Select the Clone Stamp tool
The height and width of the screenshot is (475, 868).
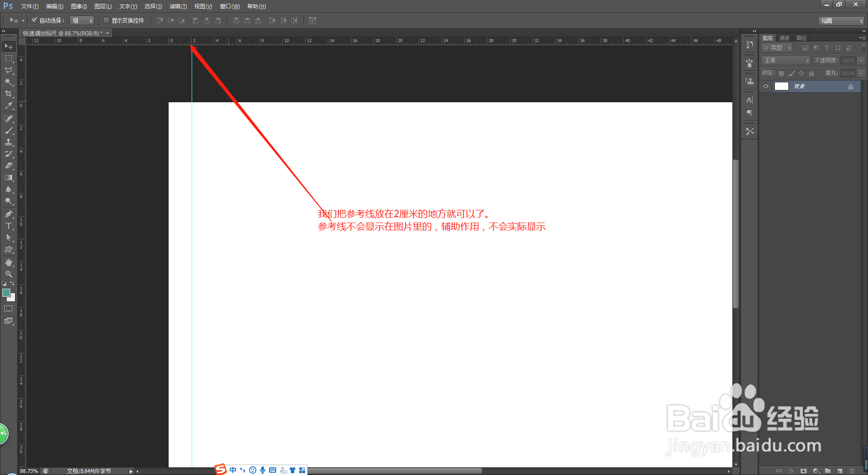[9, 142]
